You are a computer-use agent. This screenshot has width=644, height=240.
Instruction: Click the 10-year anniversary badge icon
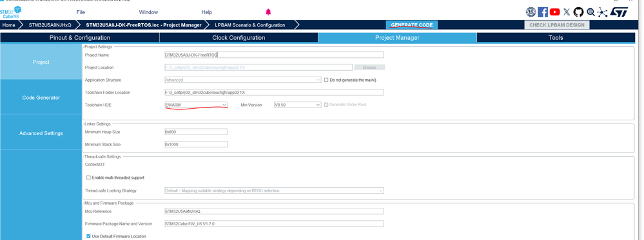(531, 12)
